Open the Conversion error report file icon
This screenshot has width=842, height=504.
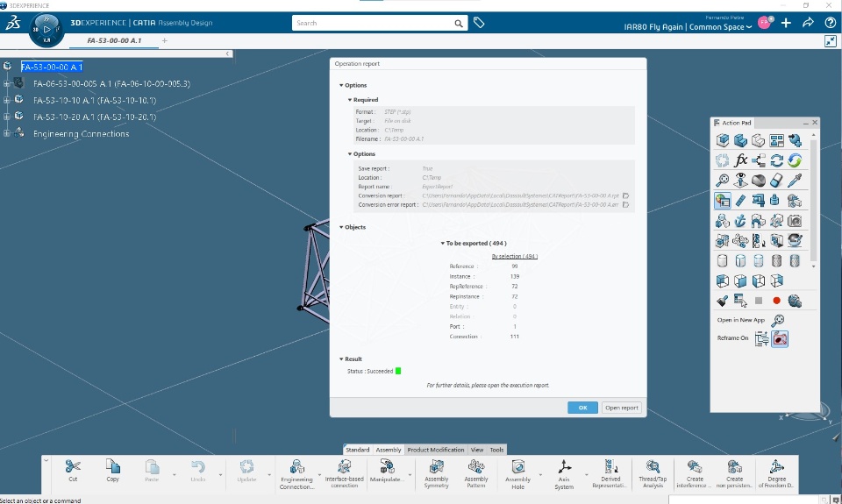[x=625, y=204]
